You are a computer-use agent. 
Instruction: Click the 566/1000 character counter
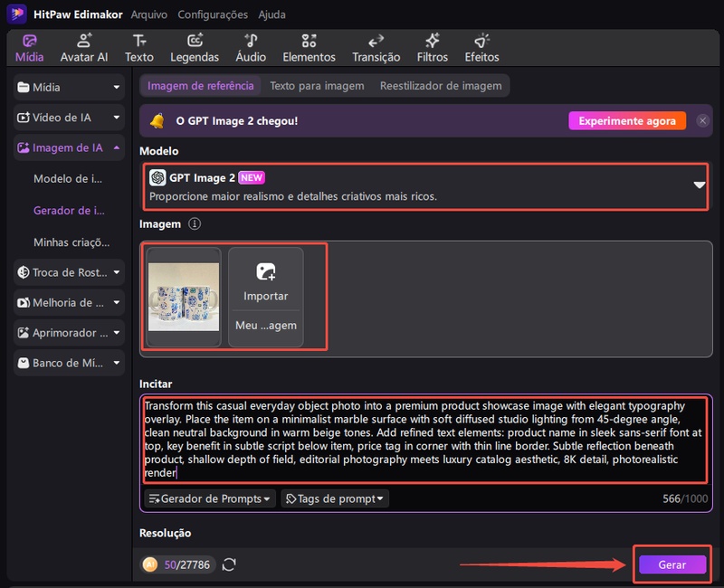[x=685, y=499]
